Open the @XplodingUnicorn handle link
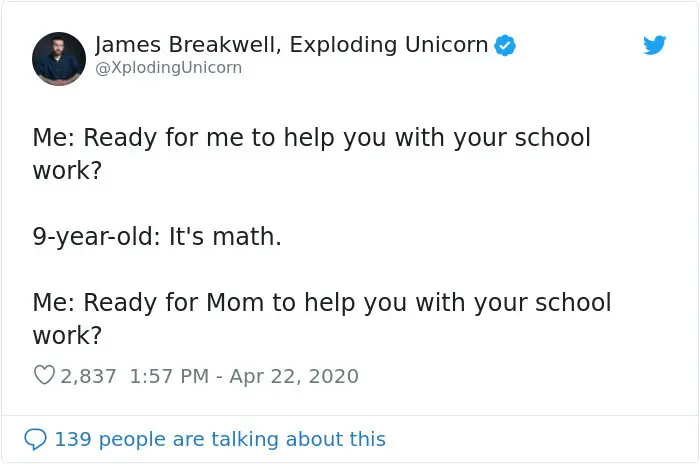Image resolution: width=700 pixels, height=464 pixels. [168, 68]
